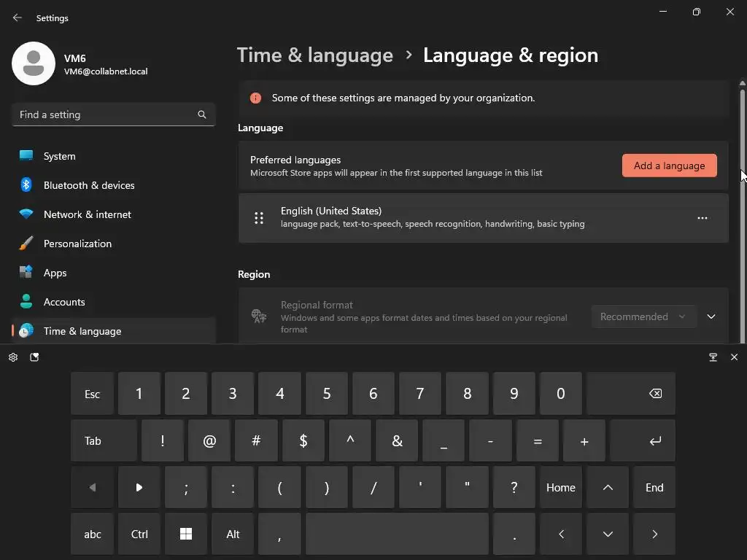The width and height of the screenshot is (747, 560).
Task: Tap the number 5 key
Action: click(x=327, y=394)
